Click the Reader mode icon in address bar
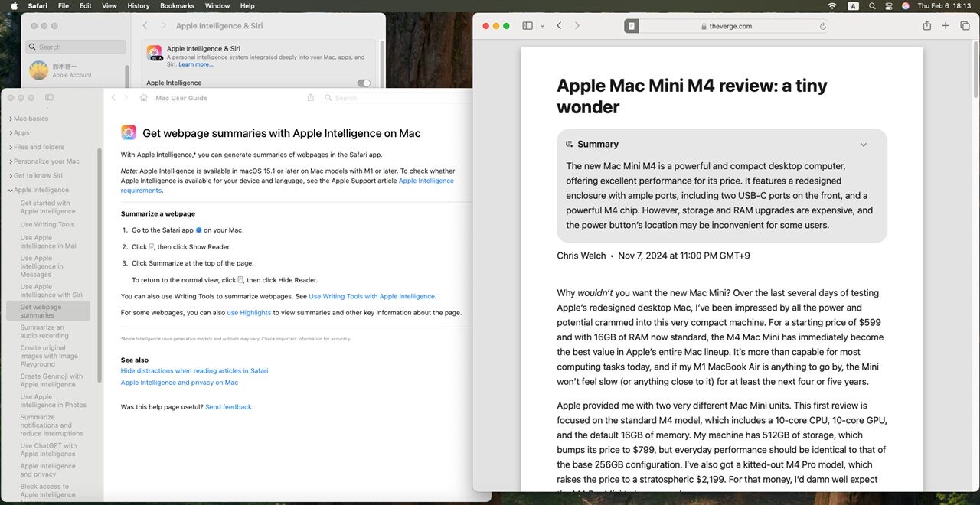The image size is (980, 505). tap(632, 26)
